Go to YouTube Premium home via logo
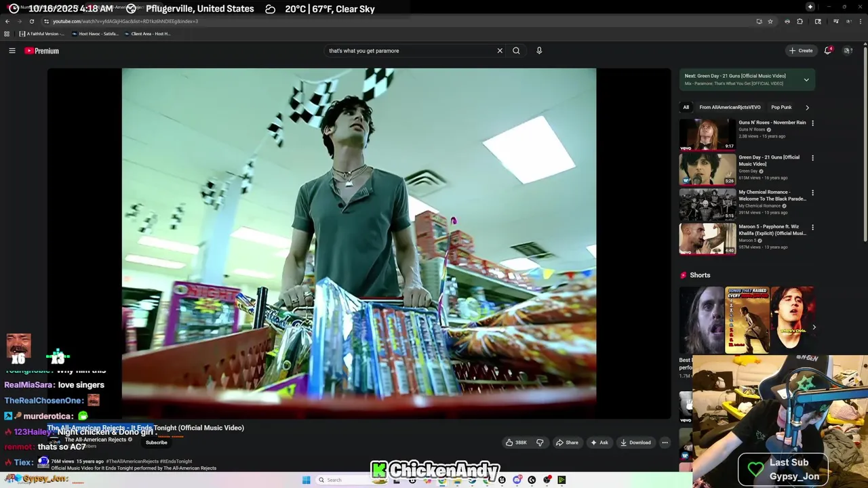The width and height of the screenshot is (868, 488). click(x=42, y=51)
